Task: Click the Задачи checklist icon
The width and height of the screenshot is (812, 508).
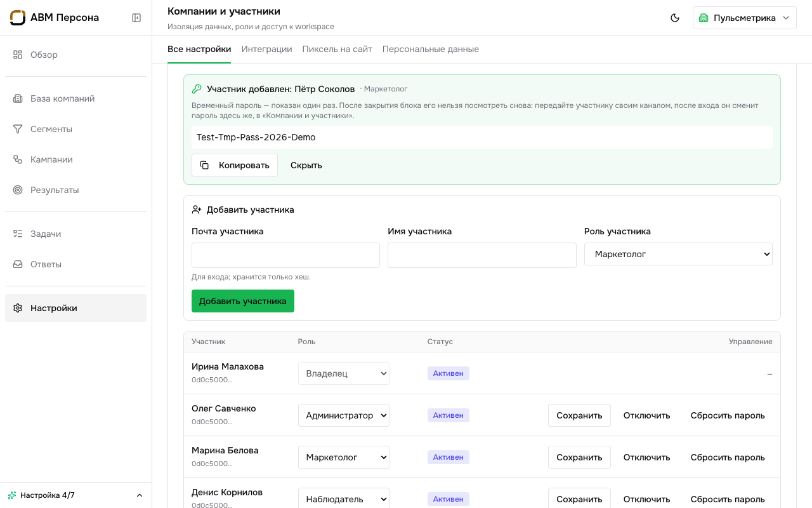Action: (18, 234)
